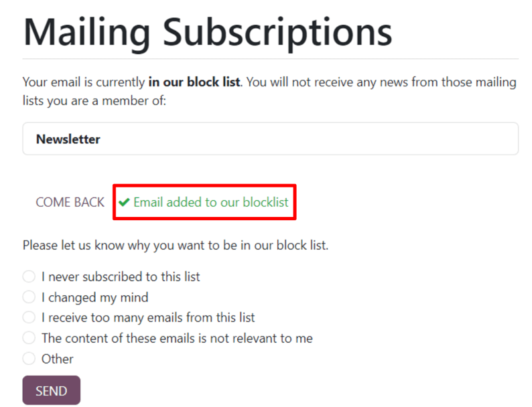Click the 'I receive too many emails' label text
This screenshot has width=532, height=407.
click(148, 317)
